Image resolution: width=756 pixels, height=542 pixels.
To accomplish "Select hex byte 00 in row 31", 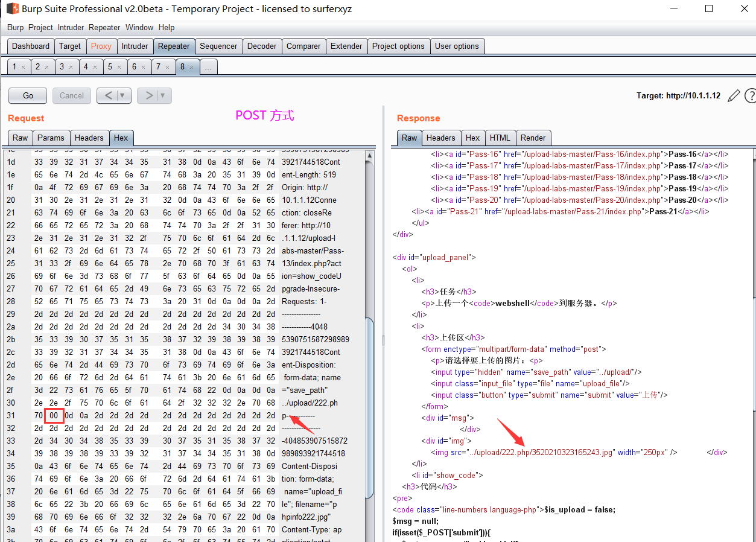I will coord(54,416).
